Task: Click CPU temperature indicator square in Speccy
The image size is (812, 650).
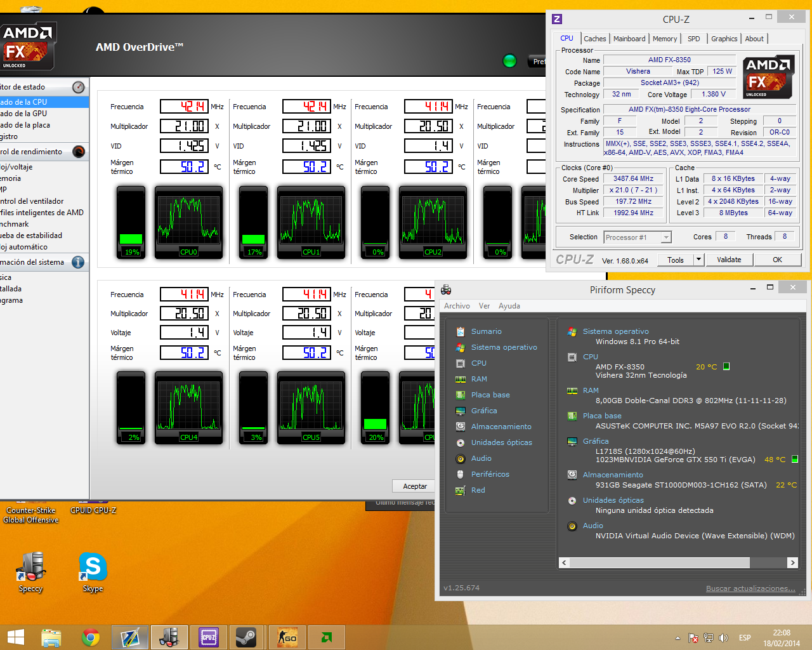Action: 726,366
